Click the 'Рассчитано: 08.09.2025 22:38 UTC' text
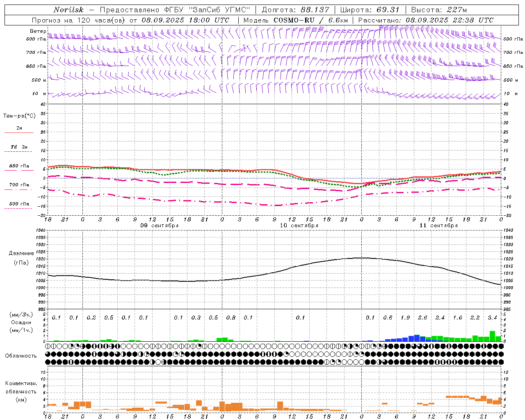This screenshot has height=420, width=525. point(426,20)
